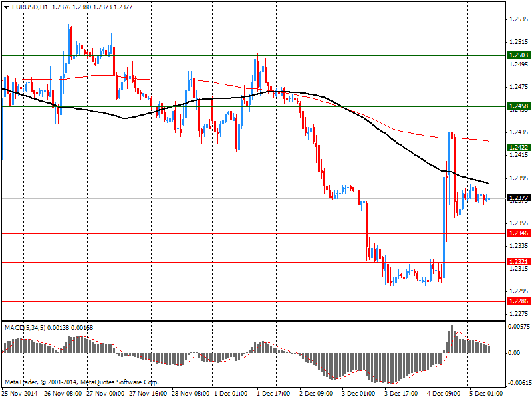Select the green 1.2422 level label
This screenshot has width=532, height=399.
(x=519, y=147)
